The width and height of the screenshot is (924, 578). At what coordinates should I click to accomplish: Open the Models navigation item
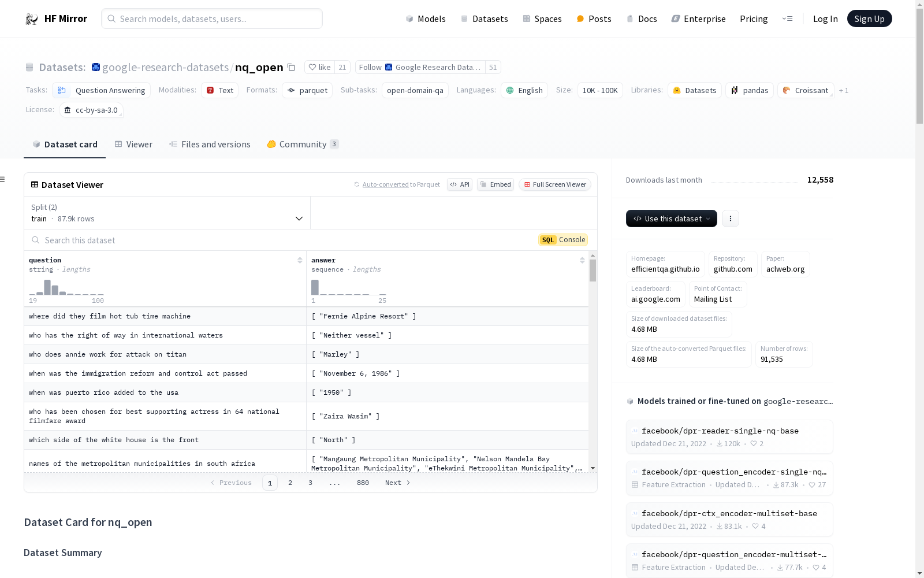point(426,18)
